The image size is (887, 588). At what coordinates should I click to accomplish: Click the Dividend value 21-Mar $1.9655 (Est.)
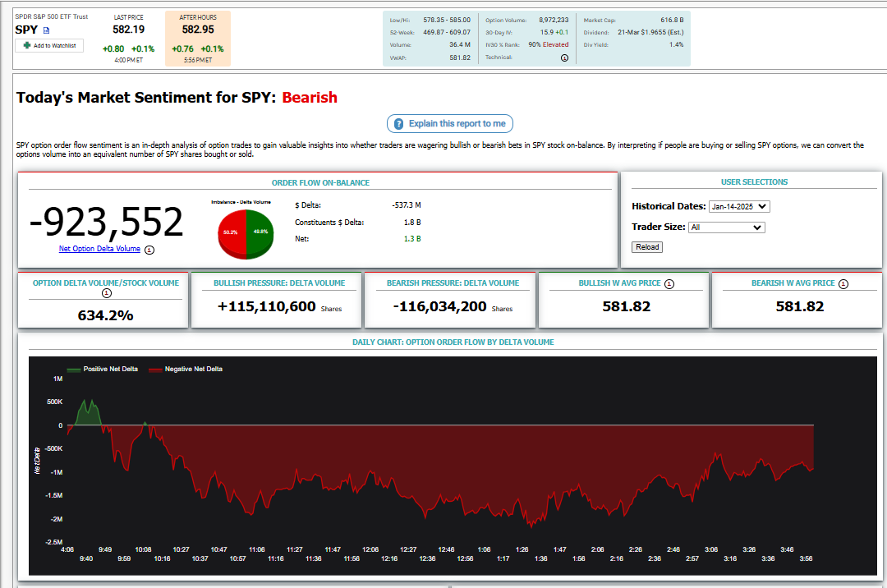pos(650,32)
